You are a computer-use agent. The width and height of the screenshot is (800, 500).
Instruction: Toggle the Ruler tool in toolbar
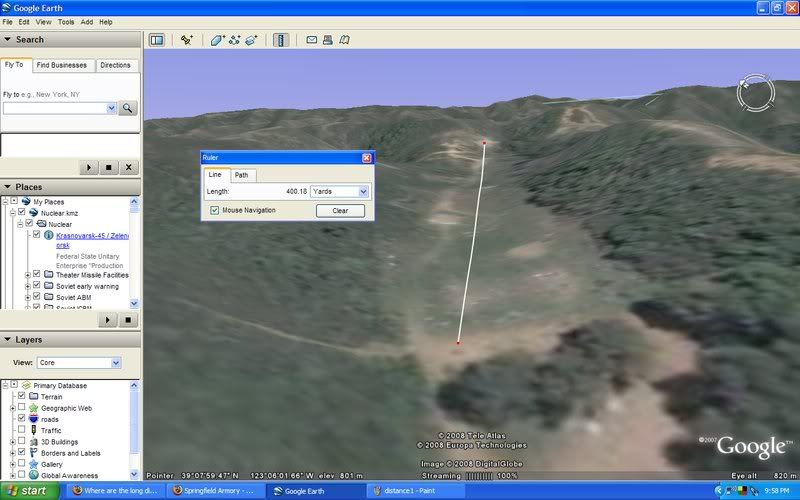(x=281, y=40)
